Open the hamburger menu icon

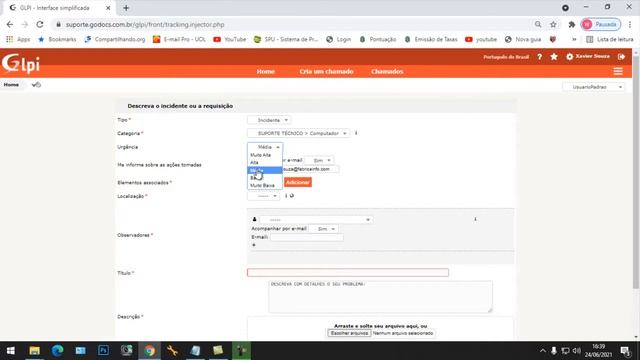click(618, 71)
